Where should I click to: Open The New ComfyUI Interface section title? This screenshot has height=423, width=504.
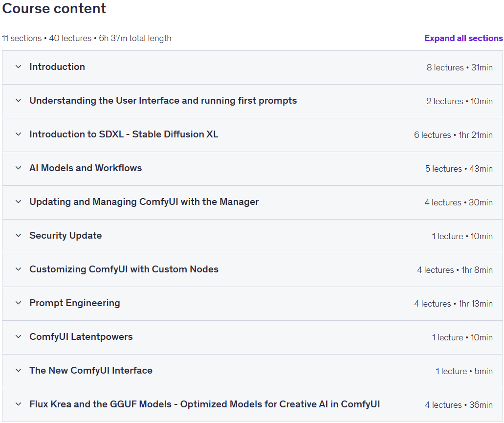(91, 371)
